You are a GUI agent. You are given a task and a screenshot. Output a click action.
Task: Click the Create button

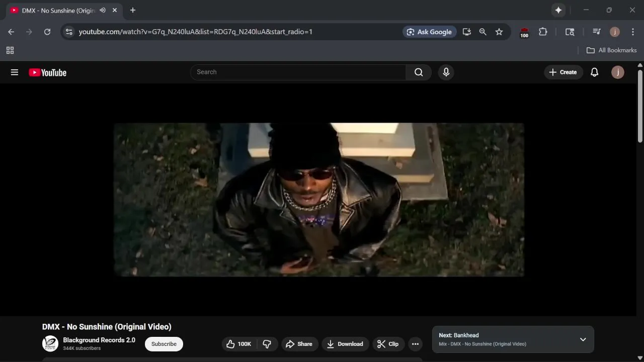click(x=563, y=72)
